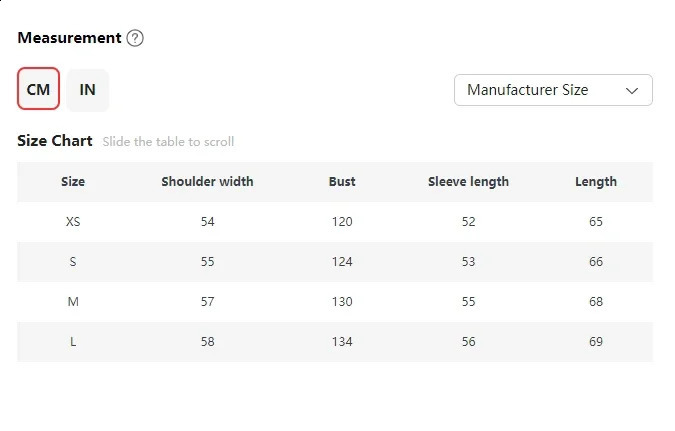Click the Length column header
The width and height of the screenshot is (675, 431).
596,182
